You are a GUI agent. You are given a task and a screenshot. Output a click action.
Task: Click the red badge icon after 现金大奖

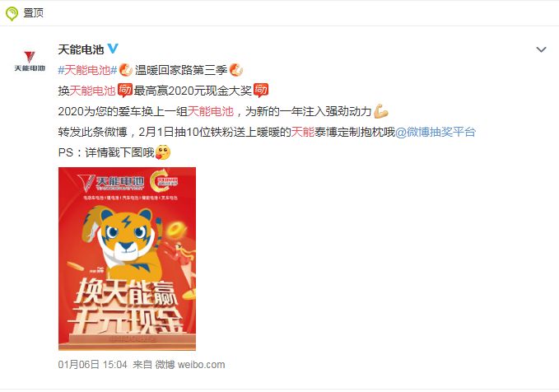(261, 90)
